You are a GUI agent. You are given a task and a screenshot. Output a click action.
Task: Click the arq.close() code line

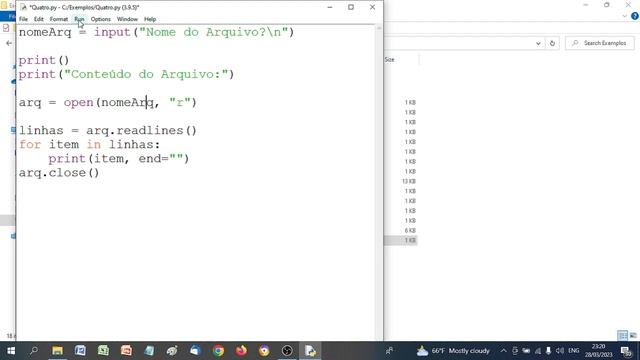[x=59, y=173]
